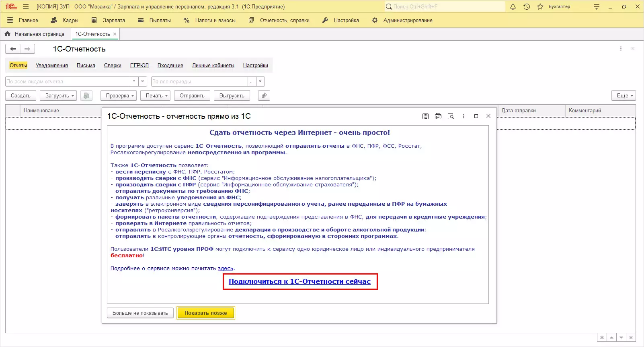
Task: Clear the report type filter
Action: [142, 81]
